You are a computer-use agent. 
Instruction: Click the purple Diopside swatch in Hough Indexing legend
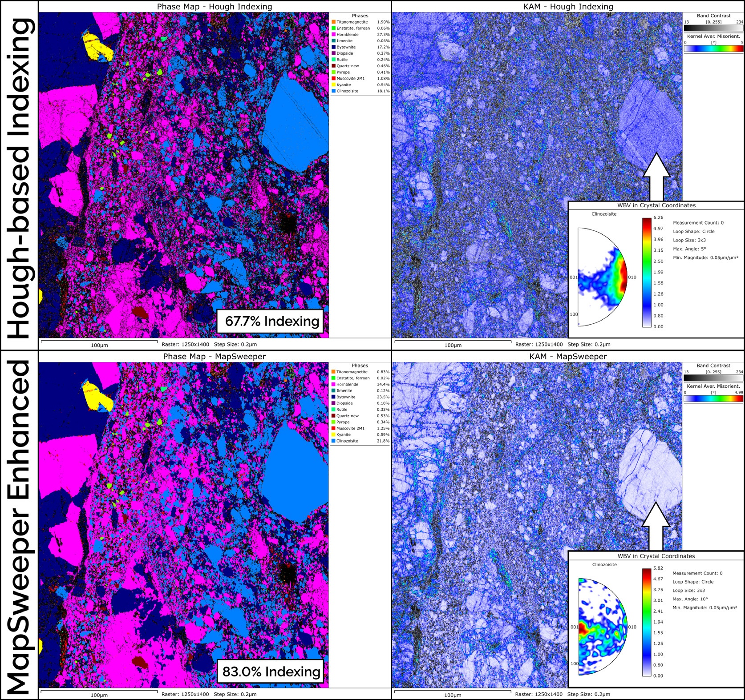333,53
